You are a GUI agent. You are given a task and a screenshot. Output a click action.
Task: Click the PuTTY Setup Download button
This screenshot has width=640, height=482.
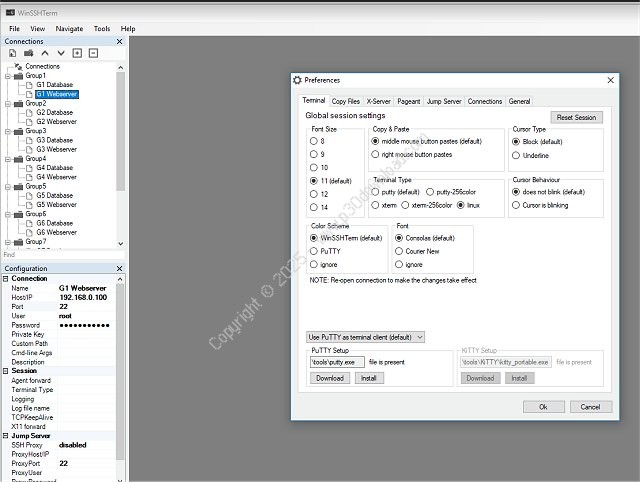[x=330, y=378]
